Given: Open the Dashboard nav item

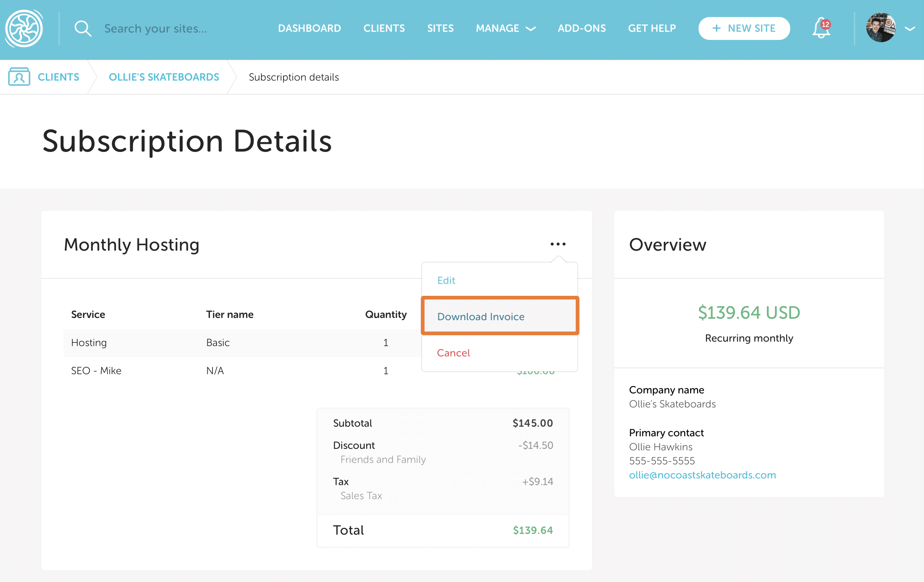Looking at the screenshot, I should (x=309, y=28).
